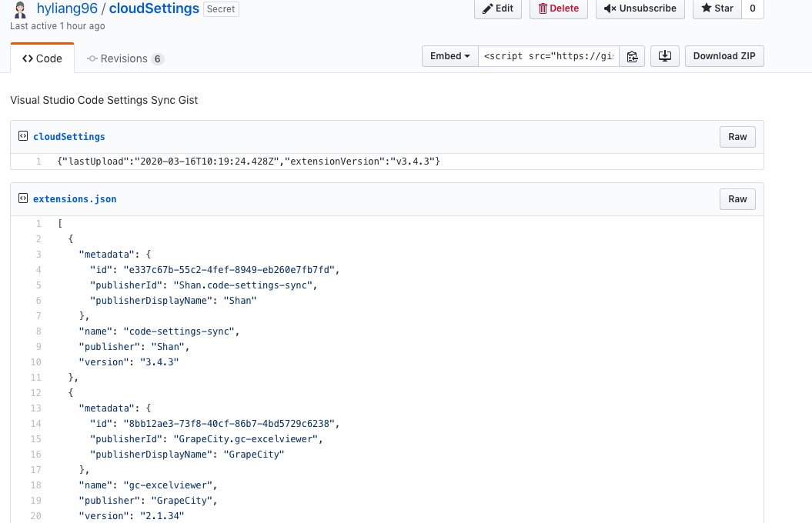The image size is (812, 523).
Task: View the raw cloudSettings file
Action: coord(737,137)
